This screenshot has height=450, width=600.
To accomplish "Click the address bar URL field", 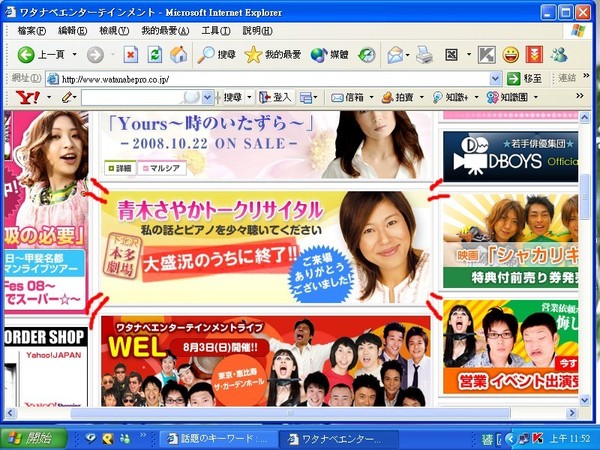I will pos(268,79).
